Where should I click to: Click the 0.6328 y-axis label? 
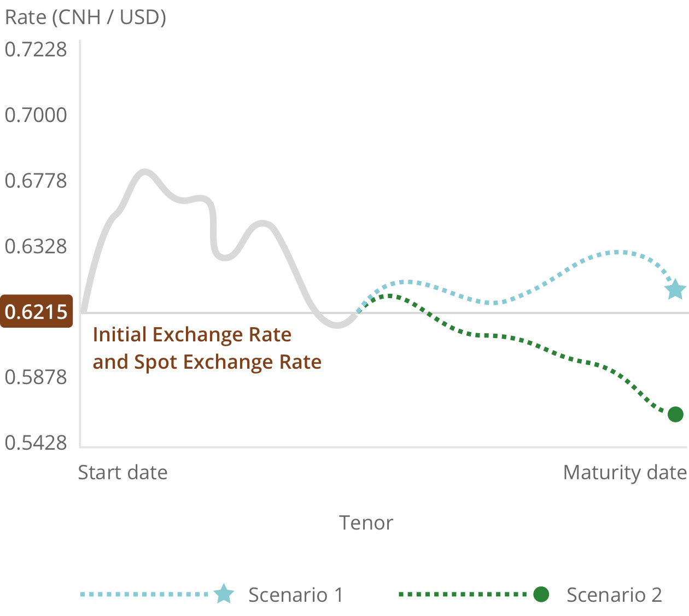tap(36, 246)
